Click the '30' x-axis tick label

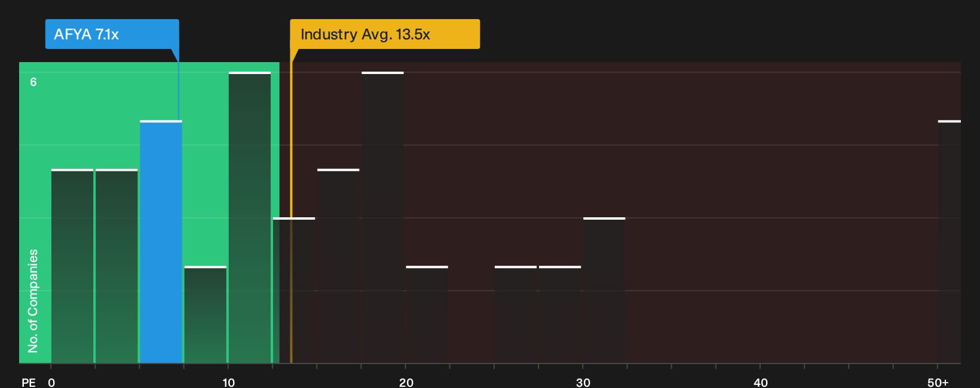583,383
